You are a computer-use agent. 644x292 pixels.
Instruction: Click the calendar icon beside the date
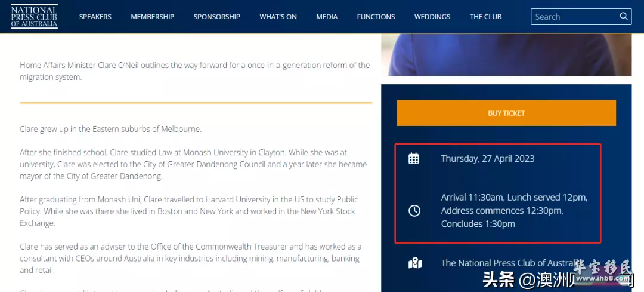tap(414, 158)
